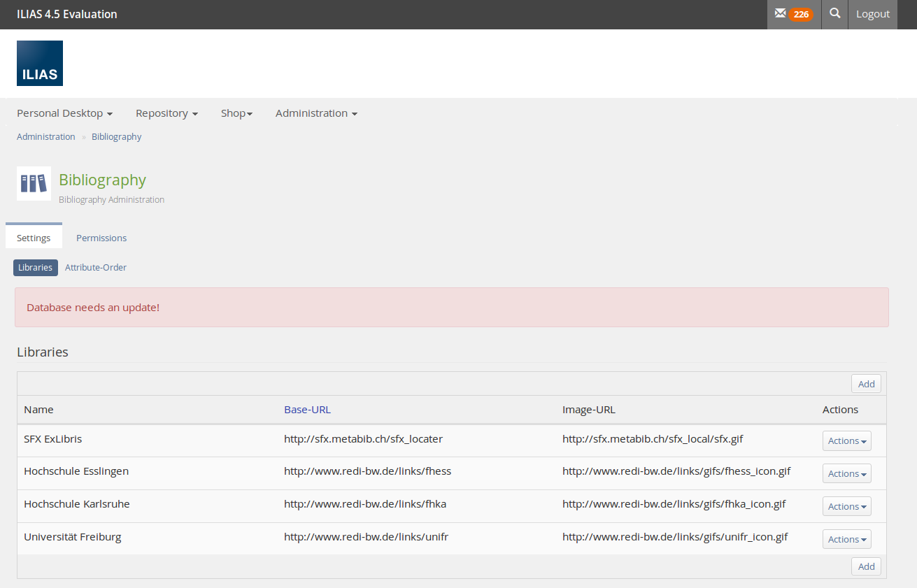Screen dimensions: 917x588
Task: Open Actions dropdown for Hochschule Esslingen
Action: [x=846, y=474]
